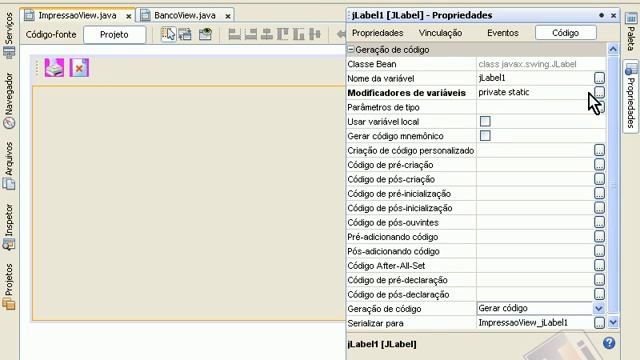The height and width of the screenshot is (360, 640).
Task: Open editor for Código de pré-inicialização
Action: (599, 193)
